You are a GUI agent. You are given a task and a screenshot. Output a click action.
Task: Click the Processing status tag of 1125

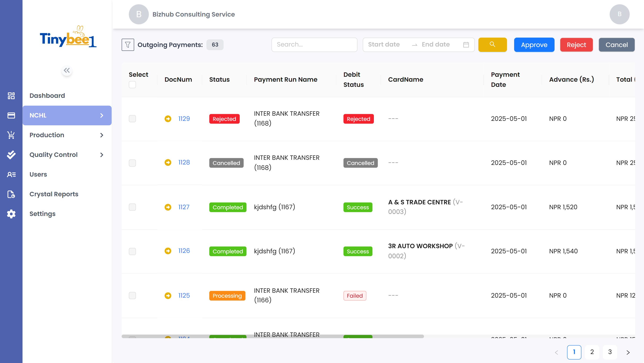point(227,296)
